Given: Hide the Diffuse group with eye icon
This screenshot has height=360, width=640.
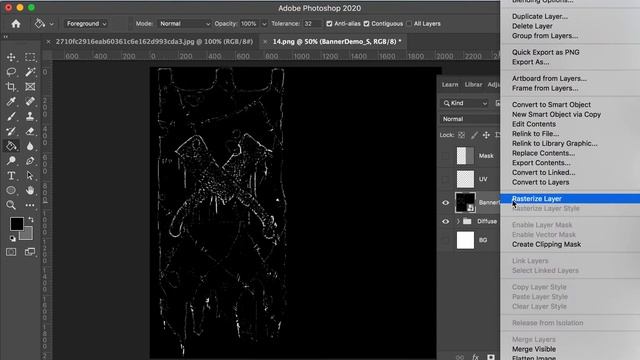Looking at the screenshot, I should pos(445,221).
